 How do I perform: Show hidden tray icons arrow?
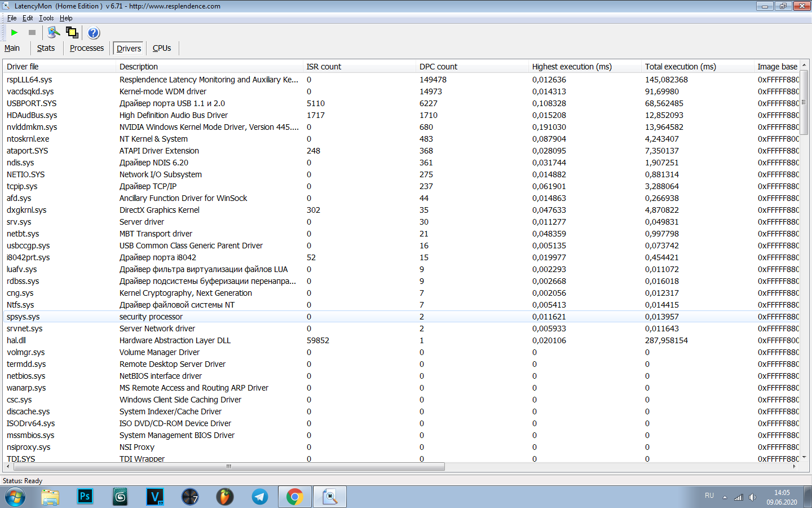click(x=725, y=497)
